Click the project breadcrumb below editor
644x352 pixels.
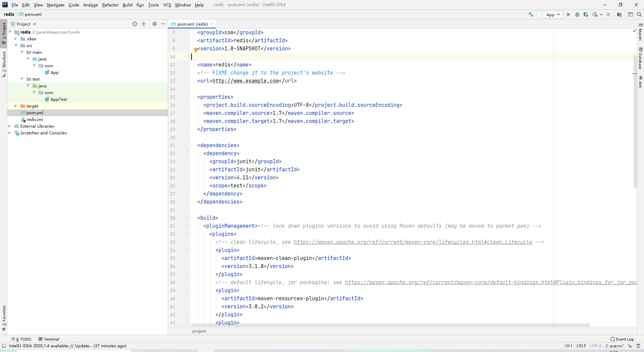[x=199, y=331]
